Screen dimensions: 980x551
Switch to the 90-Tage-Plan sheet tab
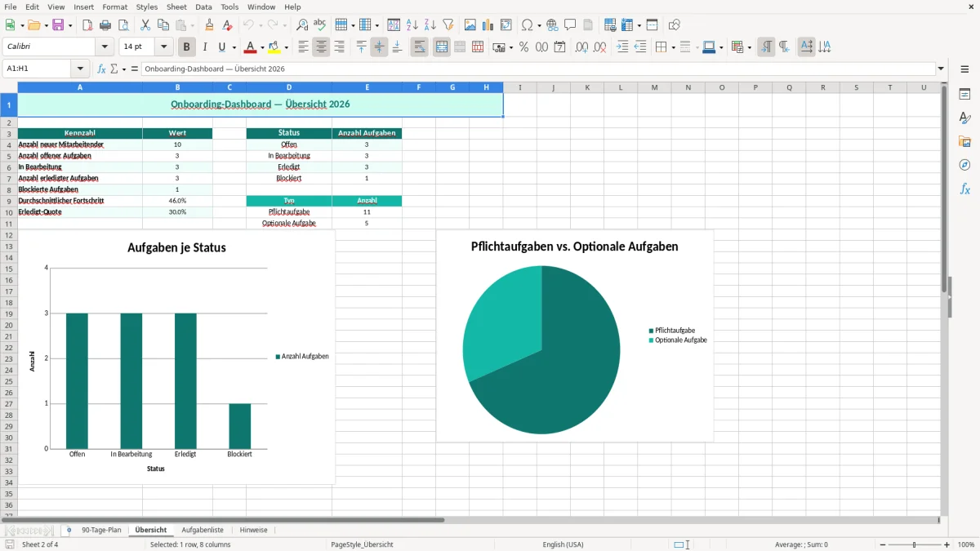(x=101, y=531)
